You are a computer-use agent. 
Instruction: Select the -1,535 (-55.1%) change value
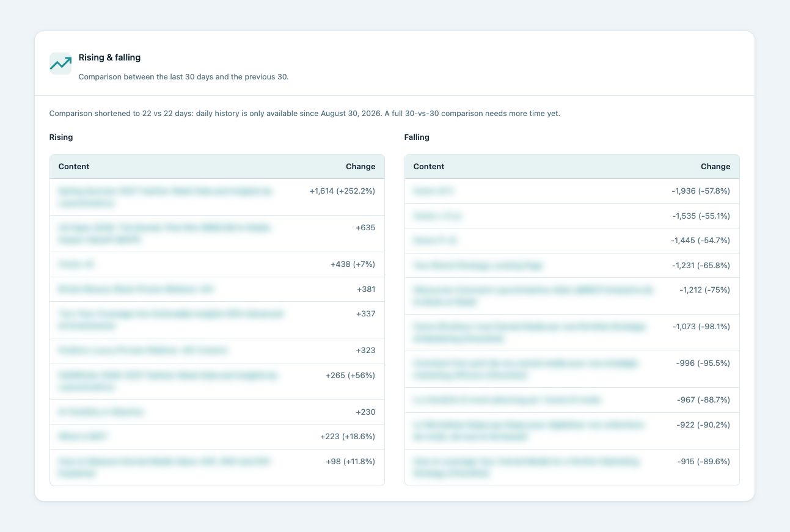[701, 216]
